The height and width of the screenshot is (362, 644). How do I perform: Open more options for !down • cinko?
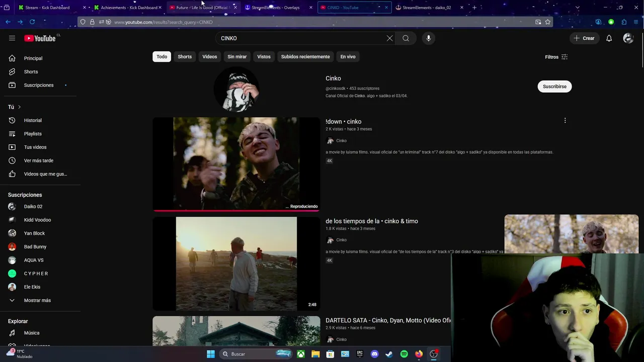565,121
